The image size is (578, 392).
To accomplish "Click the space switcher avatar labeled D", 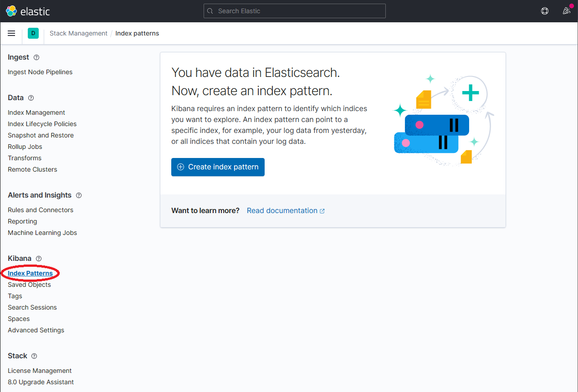I will point(33,33).
